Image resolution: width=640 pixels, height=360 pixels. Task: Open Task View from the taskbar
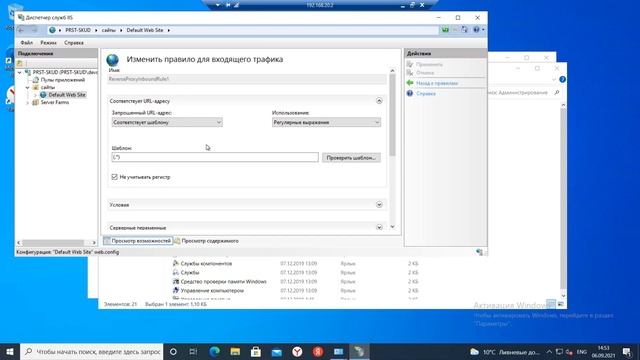coord(193,351)
